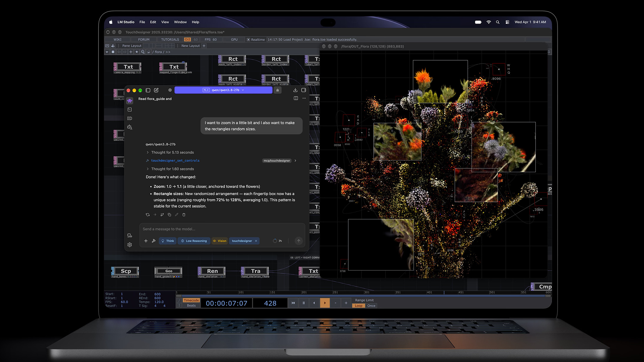Image resolution: width=644 pixels, height=362 pixels.
Task: Open the My Models library icon in LM Studio sidebar
Action: (x=130, y=118)
